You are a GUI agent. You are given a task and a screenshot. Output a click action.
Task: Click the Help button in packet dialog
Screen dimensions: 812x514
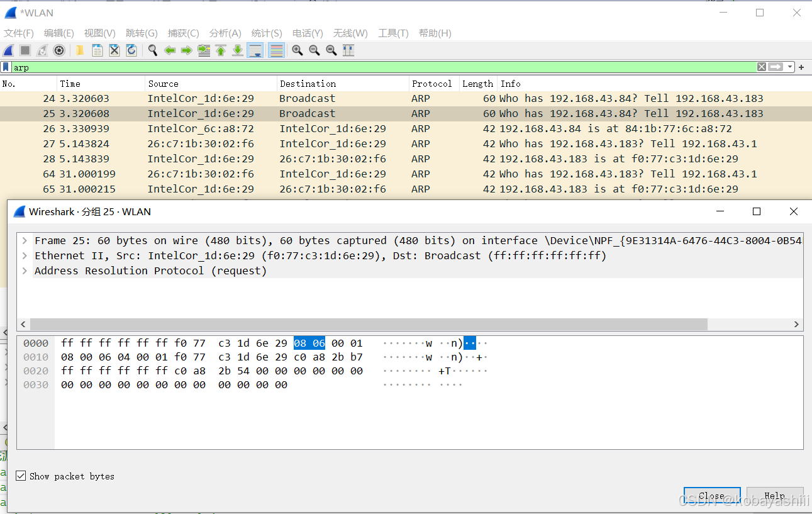click(x=775, y=496)
